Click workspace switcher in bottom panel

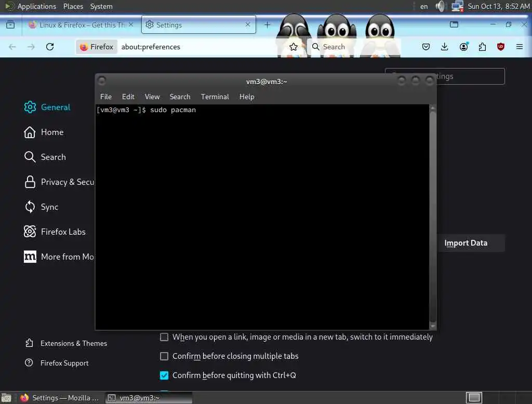pos(474,398)
